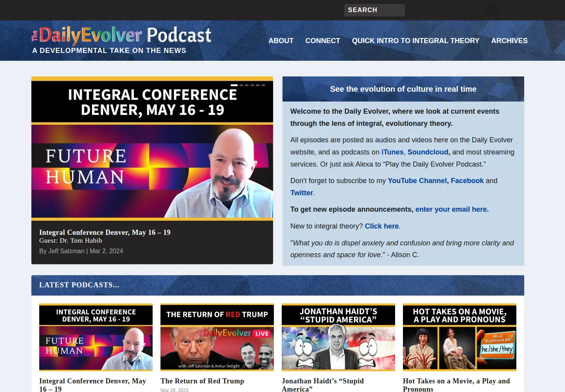Open 'The Return of Red Trump' title link
This screenshot has height=392, width=565.
(202, 381)
